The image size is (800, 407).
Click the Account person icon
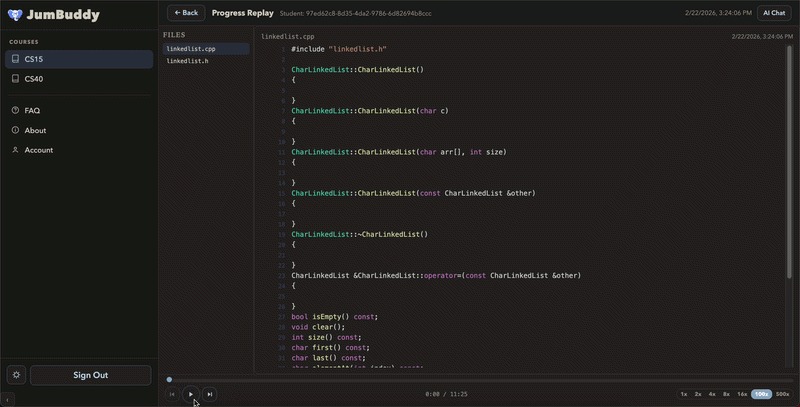click(15, 150)
